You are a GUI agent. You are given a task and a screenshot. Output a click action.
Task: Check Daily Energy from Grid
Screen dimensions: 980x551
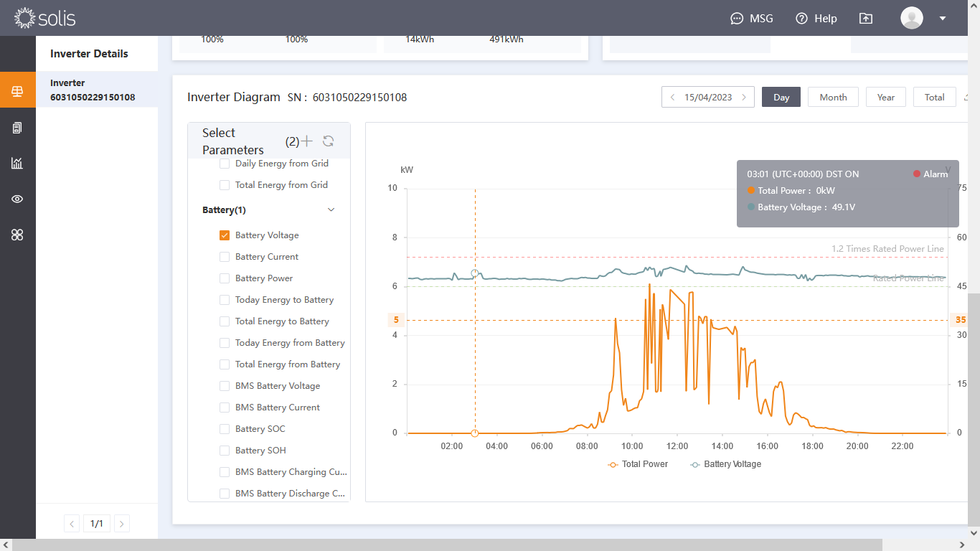pyautogui.click(x=225, y=164)
